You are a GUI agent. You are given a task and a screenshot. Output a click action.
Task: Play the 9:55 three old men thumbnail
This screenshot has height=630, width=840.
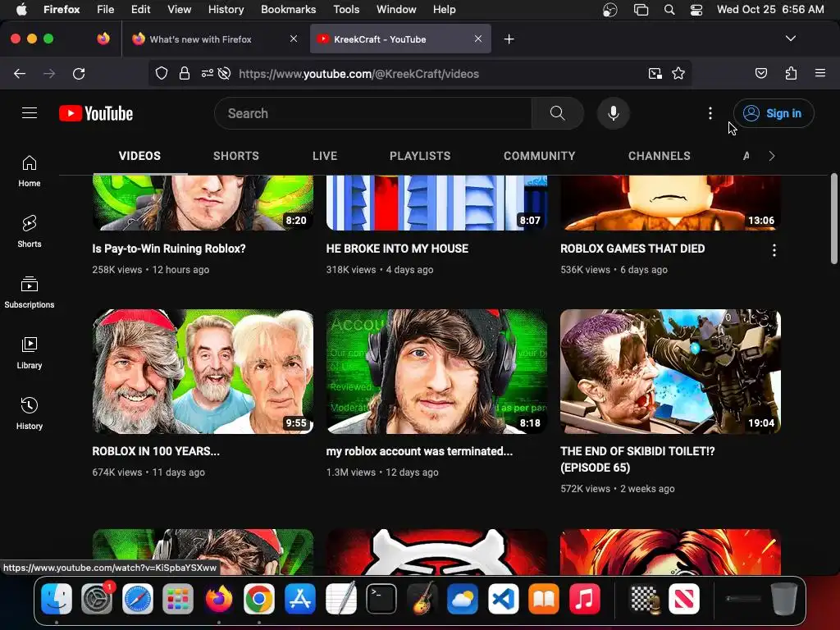click(x=203, y=372)
